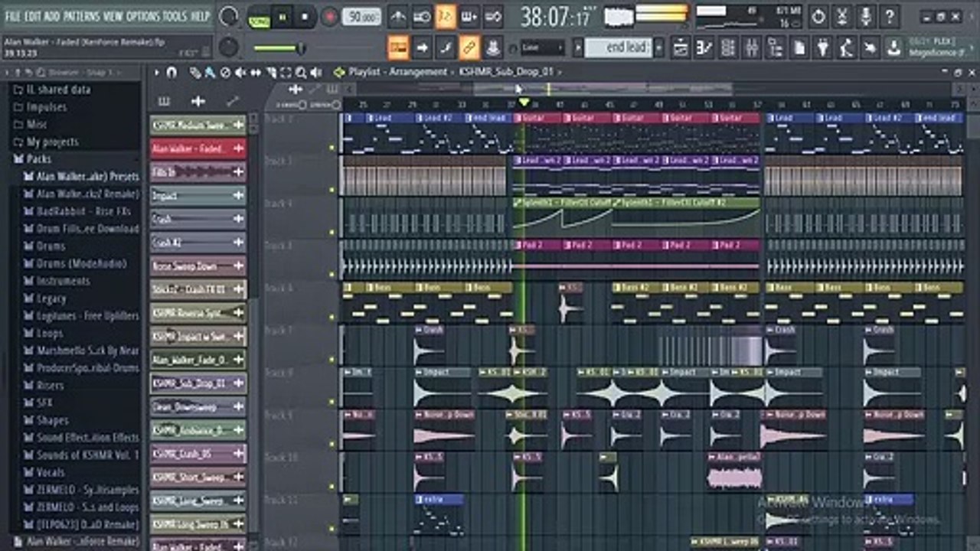Toggle loop recording button
Viewport: 980px width, 551px height.
tap(493, 16)
